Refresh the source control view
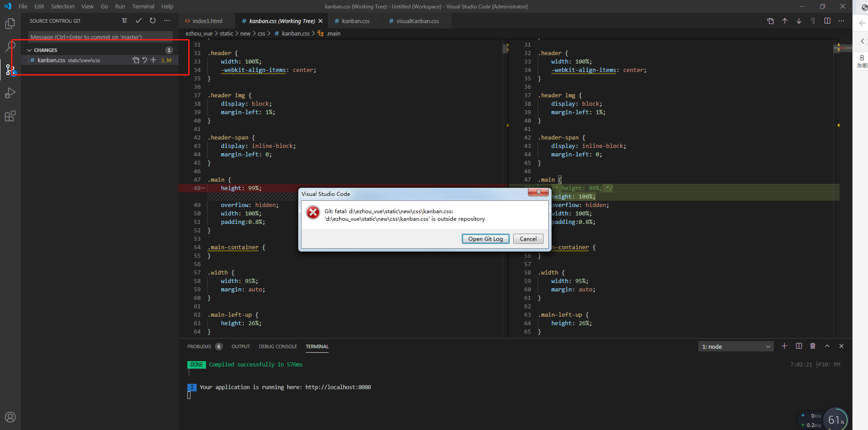 [x=153, y=20]
